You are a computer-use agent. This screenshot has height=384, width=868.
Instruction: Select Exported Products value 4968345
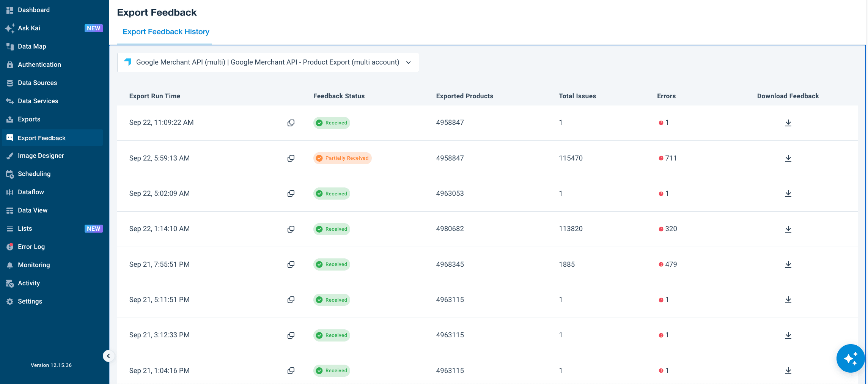point(450,264)
